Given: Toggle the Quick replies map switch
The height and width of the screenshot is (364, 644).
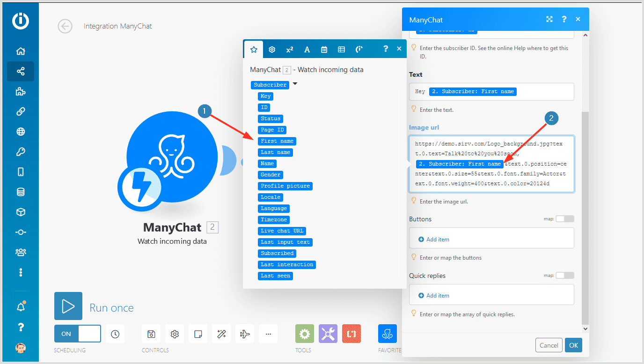Looking at the screenshot, I should pos(565,276).
